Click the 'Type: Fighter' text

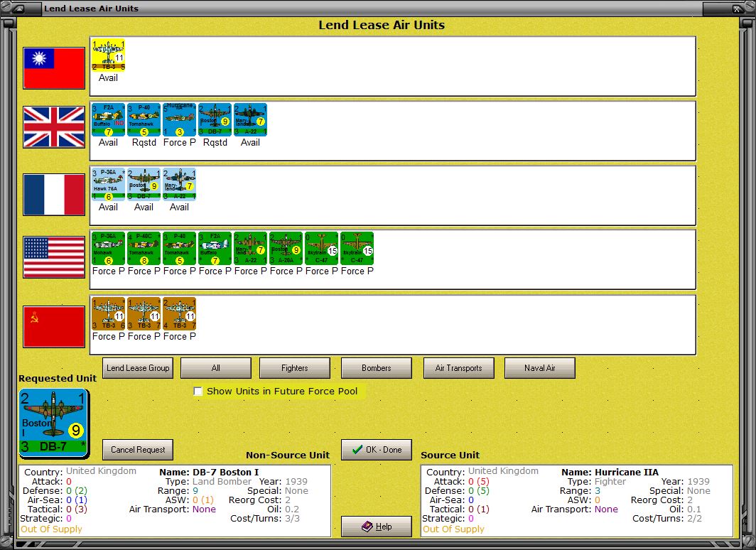[596, 482]
